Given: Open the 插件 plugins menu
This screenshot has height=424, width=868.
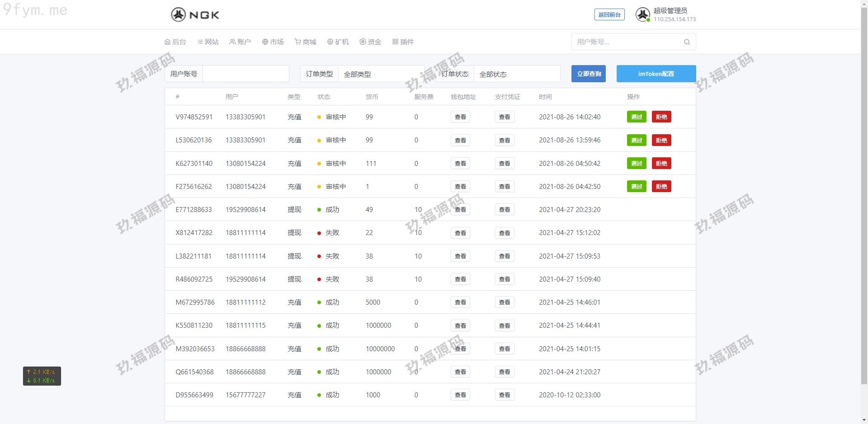Looking at the screenshot, I should (403, 42).
